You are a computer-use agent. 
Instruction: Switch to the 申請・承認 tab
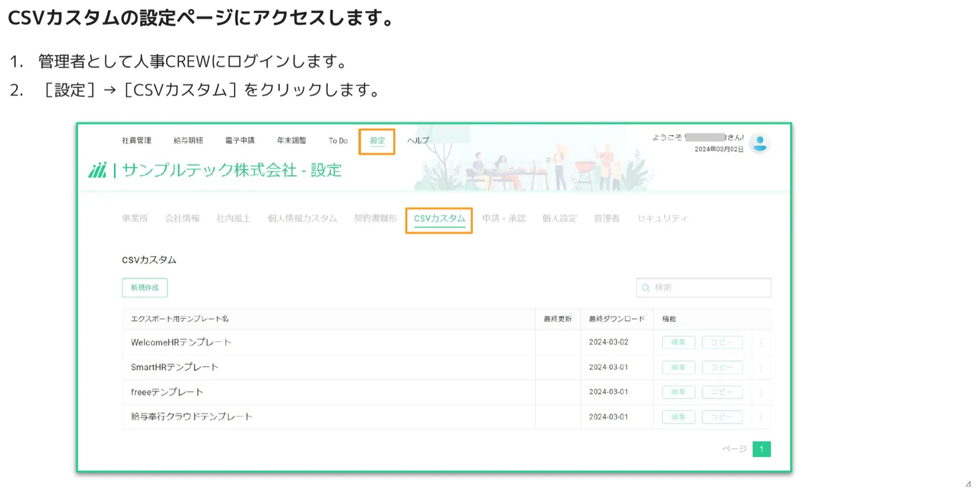tap(503, 218)
